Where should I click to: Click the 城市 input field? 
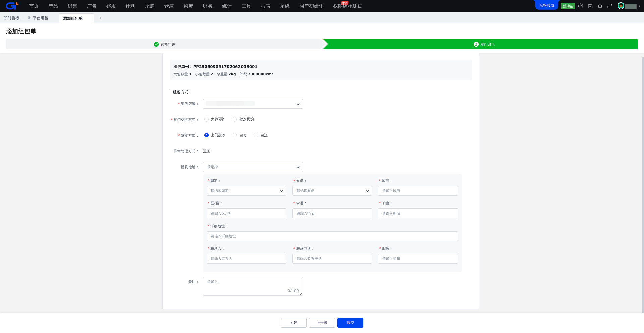click(418, 191)
